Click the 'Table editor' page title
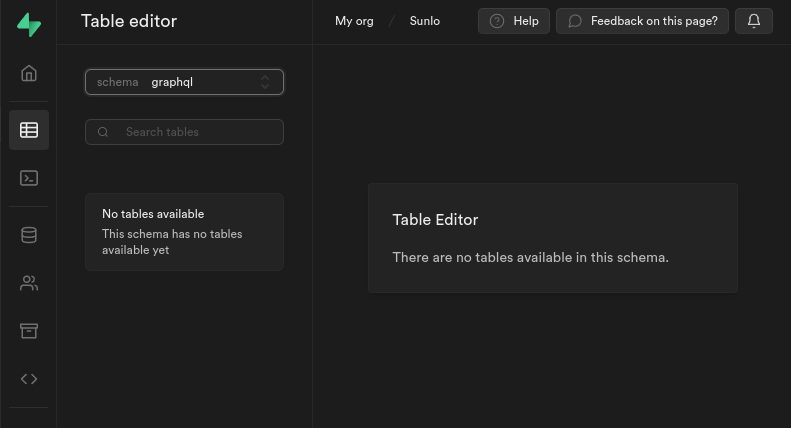 pyautogui.click(x=129, y=21)
